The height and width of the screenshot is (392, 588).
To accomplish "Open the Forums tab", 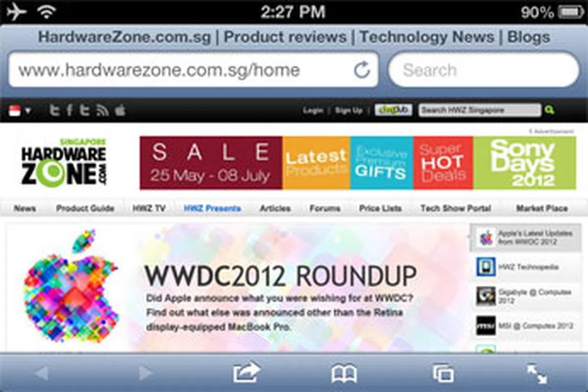I will tap(324, 208).
